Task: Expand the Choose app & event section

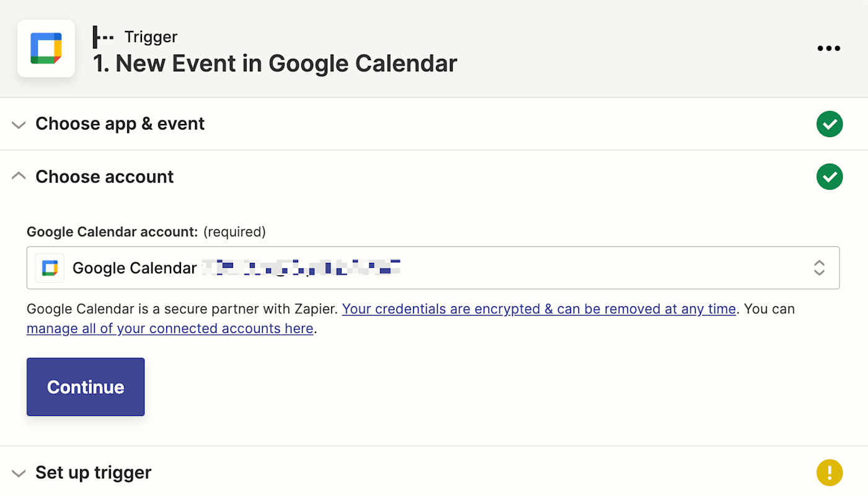Action: [x=19, y=125]
